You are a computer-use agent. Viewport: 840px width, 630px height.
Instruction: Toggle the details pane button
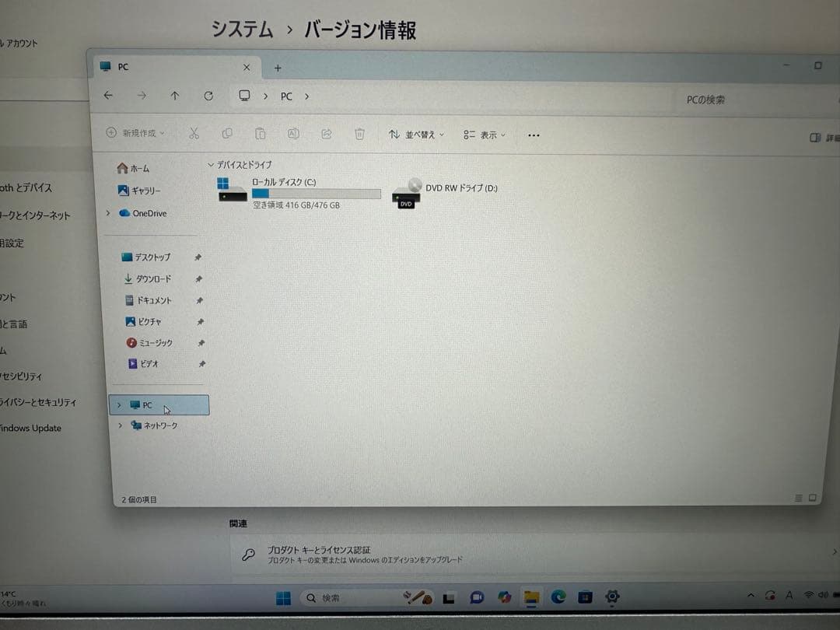823,138
